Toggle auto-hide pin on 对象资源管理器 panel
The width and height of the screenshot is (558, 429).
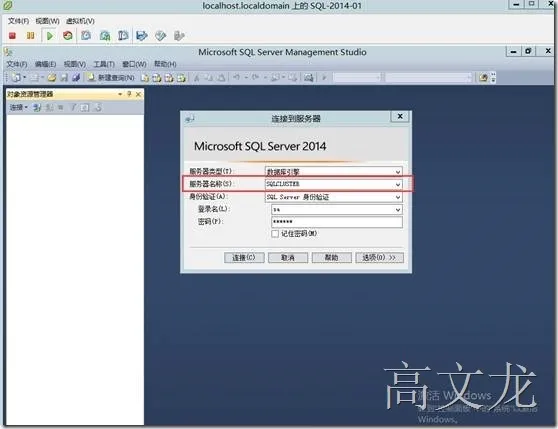[129, 94]
